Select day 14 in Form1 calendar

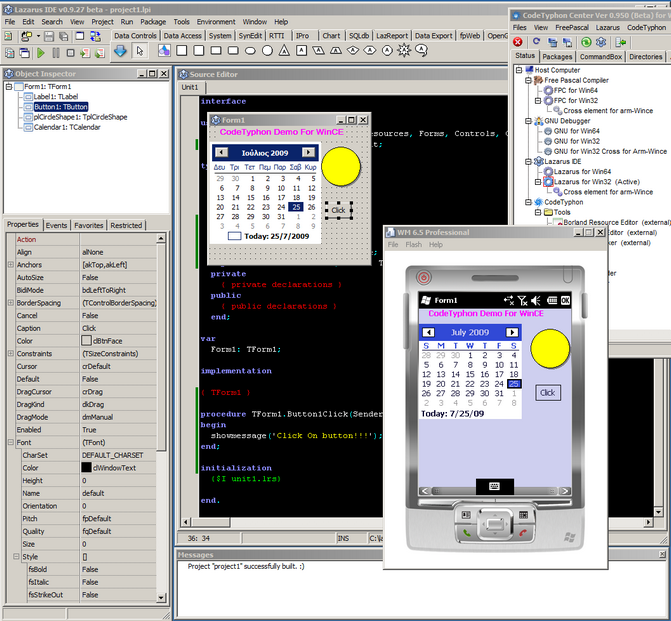235,198
